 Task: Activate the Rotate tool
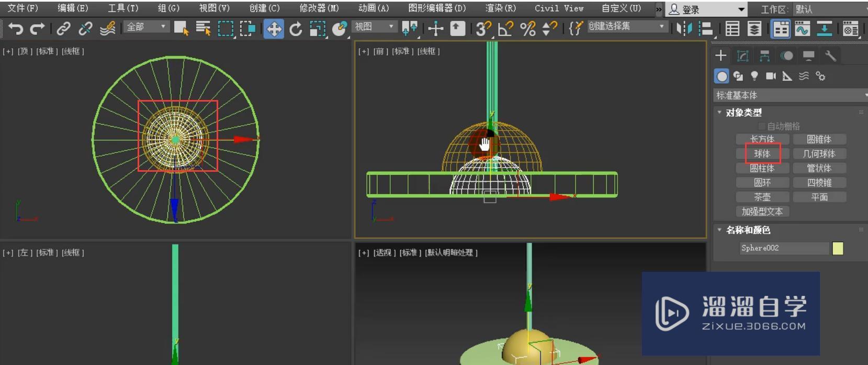pos(296,28)
